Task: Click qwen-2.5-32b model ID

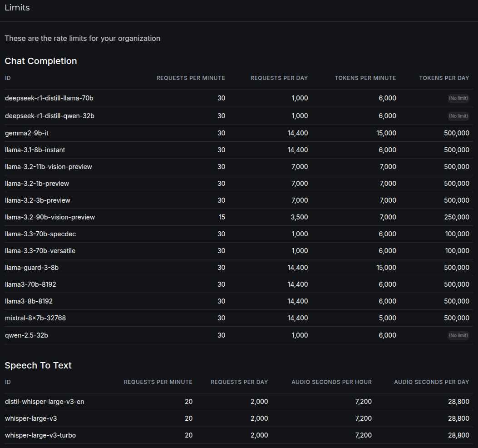Action: point(26,335)
